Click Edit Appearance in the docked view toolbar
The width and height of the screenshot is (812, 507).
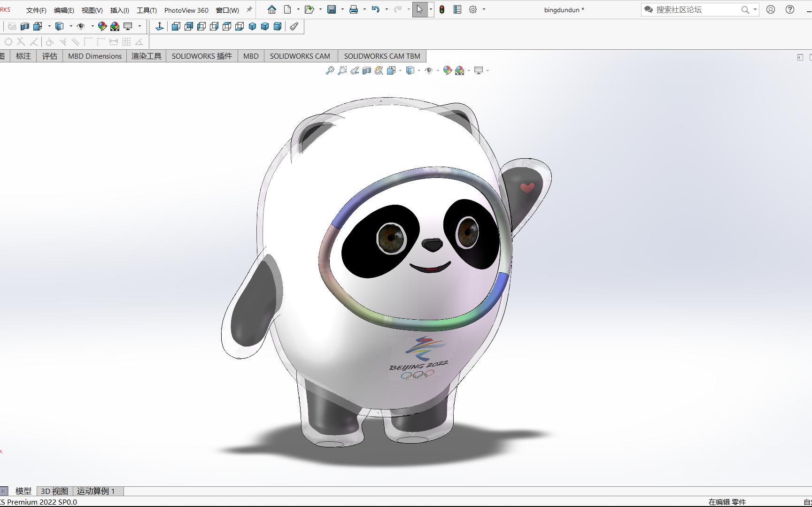[x=102, y=26]
